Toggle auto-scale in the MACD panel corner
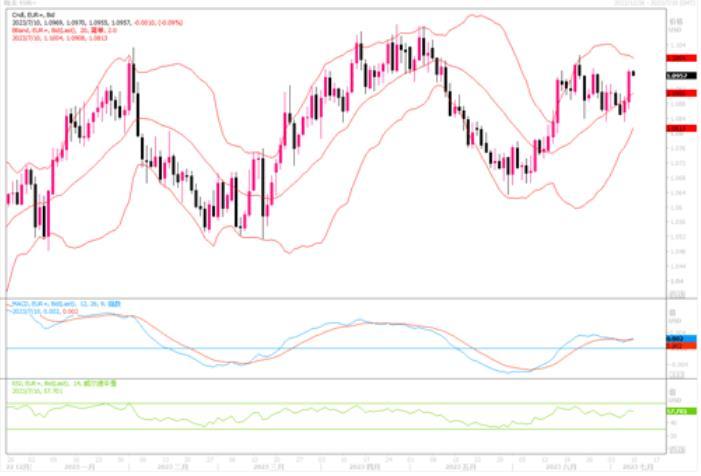This screenshot has height=476, width=701. pyautogui.click(x=677, y=374)
